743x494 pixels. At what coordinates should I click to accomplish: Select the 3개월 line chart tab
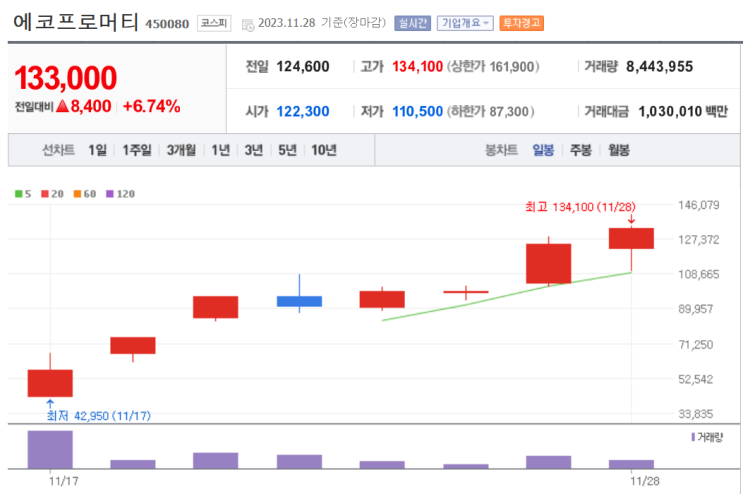tap(181, 150)
